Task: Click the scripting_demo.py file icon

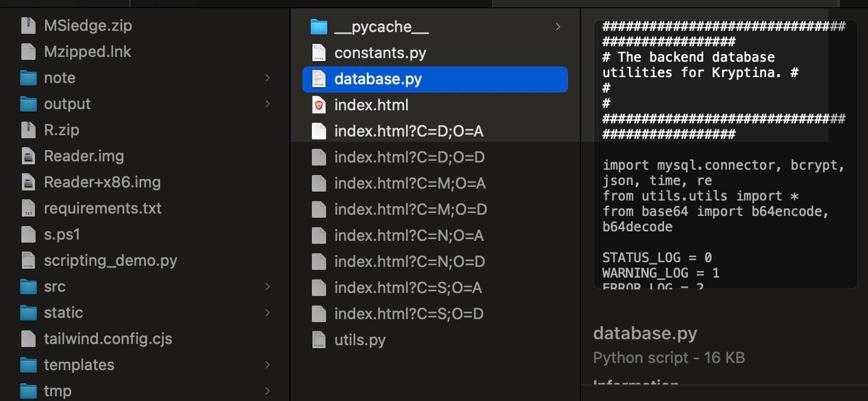Action: pyautogui.click(x=28, y=260)
